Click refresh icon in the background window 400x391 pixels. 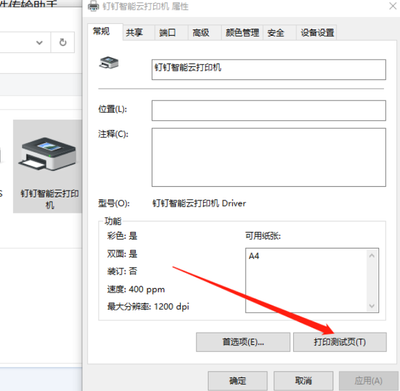pyautogui.click(x=63, y=42)
